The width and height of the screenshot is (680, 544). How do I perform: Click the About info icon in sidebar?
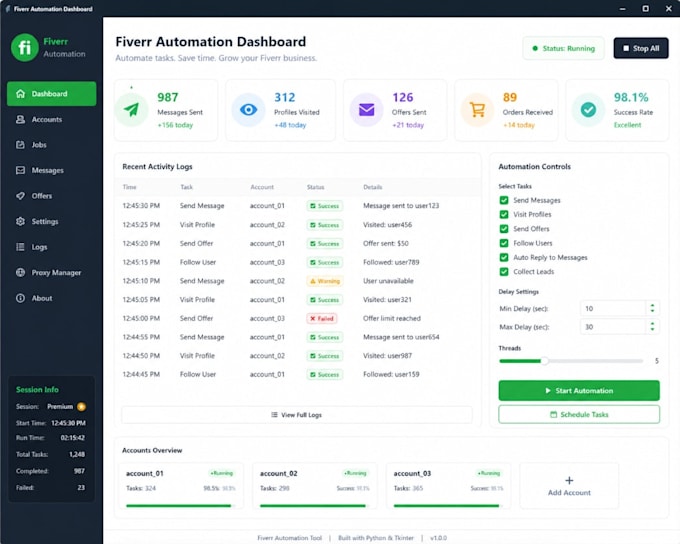tap(20, 298)
